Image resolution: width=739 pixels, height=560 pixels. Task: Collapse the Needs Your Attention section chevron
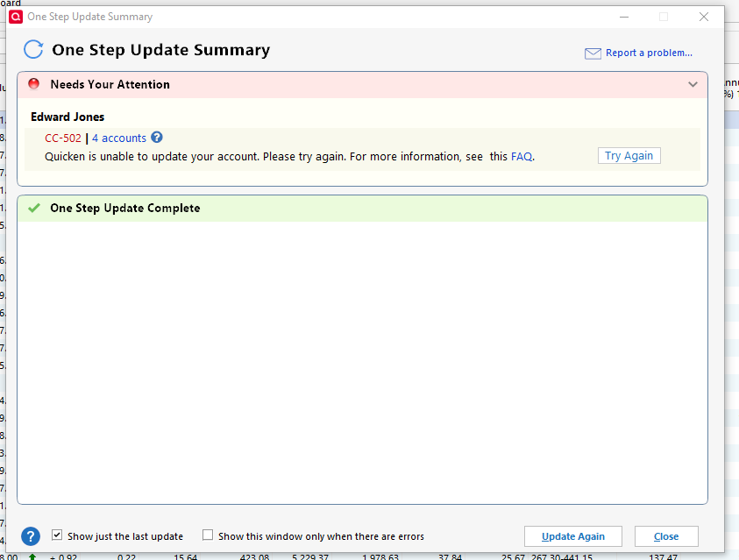693,85
